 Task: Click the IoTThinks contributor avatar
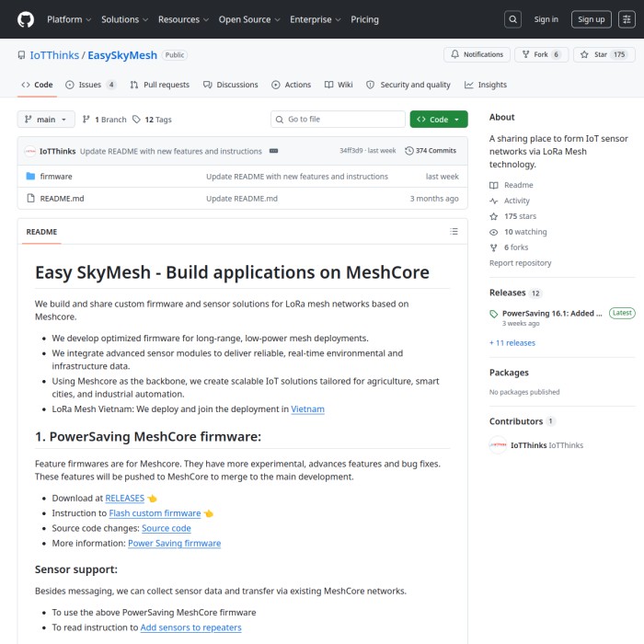click(498, 444)
